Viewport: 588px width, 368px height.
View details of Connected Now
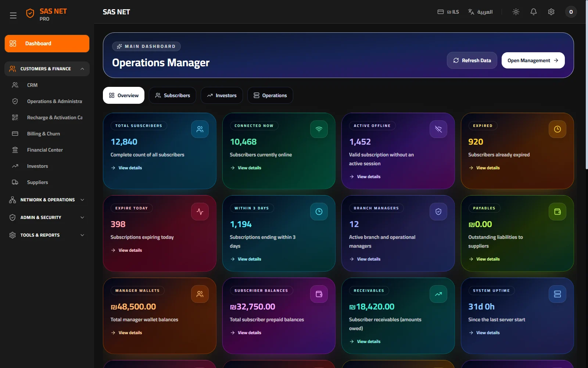tap(245, 168)
